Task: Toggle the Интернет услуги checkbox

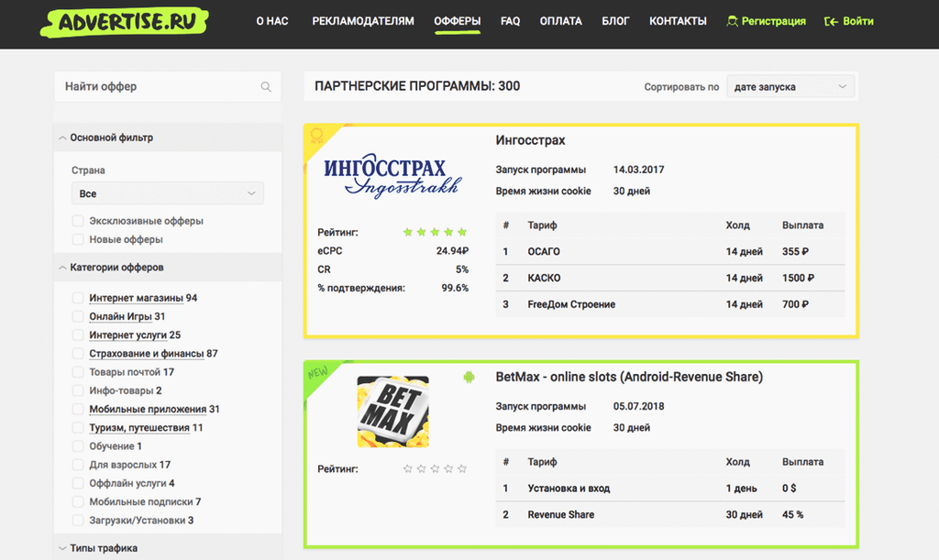Action: (78, 335)
